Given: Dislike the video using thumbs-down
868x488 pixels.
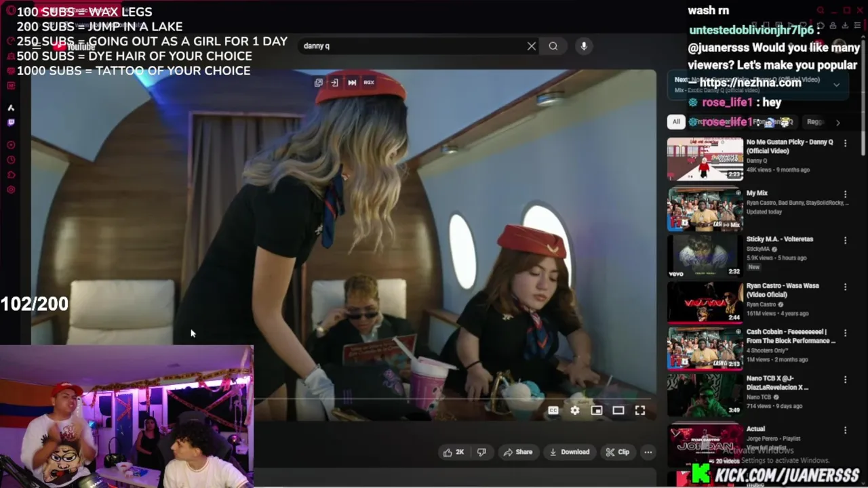Looking at the screenshot, I should tap(481, 452).
